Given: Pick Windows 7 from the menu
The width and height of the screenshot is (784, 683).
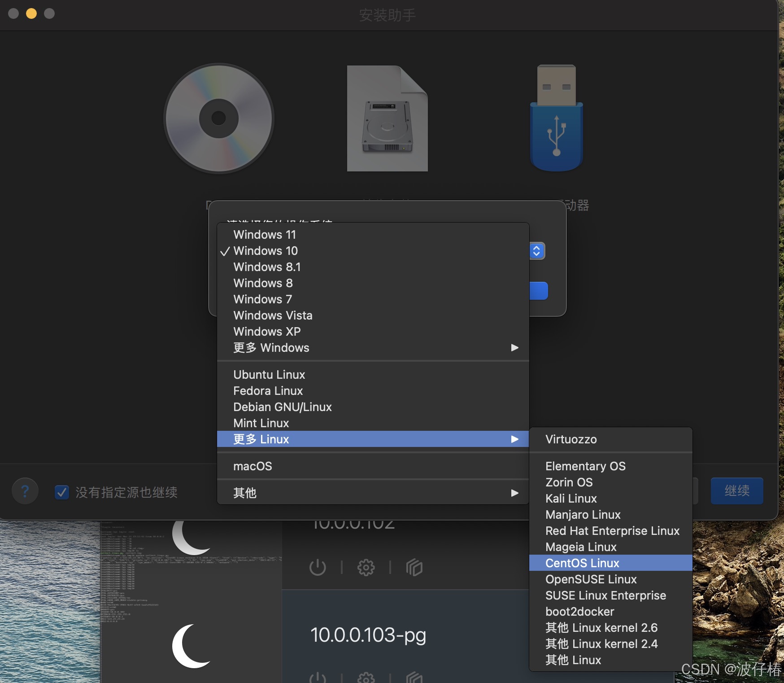Looking at the screenshot, I should tap(373, 299).
